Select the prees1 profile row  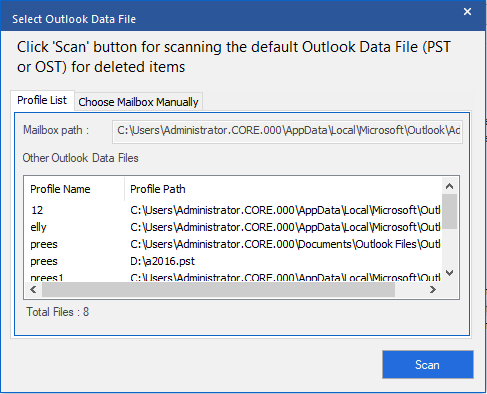click(x=233, y=276)
